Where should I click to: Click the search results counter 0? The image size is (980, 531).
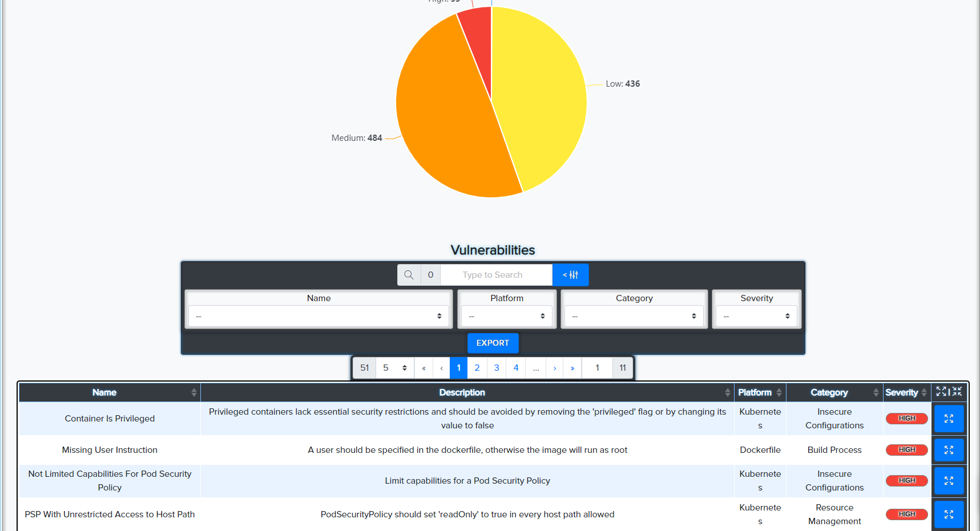[x=430, y=275]
